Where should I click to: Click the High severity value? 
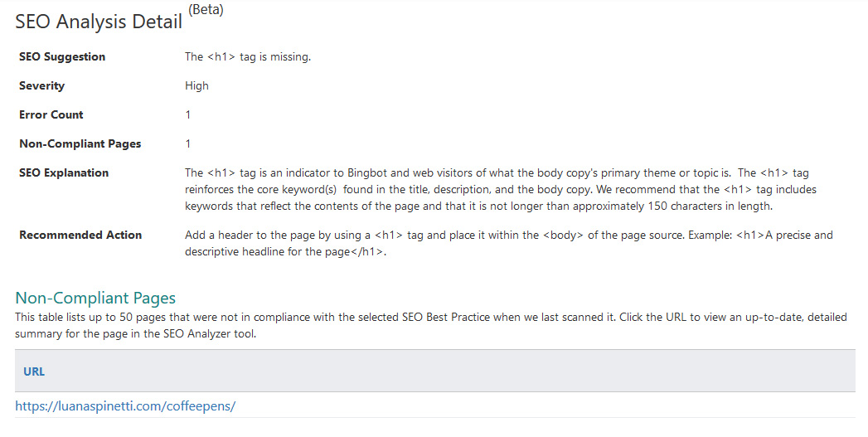coord(196,86)
